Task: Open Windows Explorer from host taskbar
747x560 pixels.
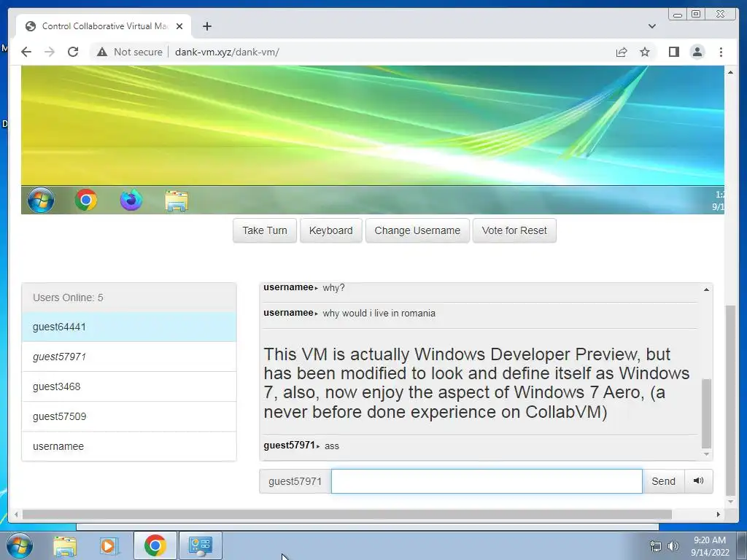Action: [65, 546]
